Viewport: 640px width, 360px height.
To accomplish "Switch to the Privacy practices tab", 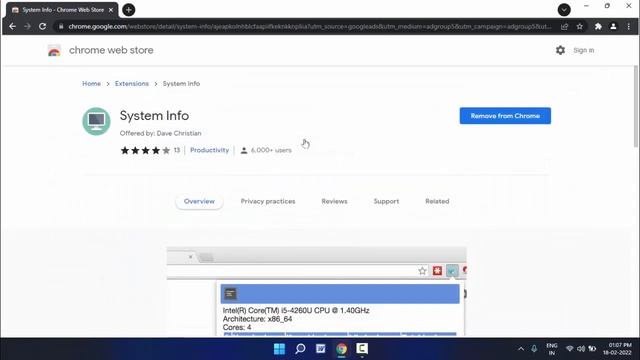I will click(268, 201).
